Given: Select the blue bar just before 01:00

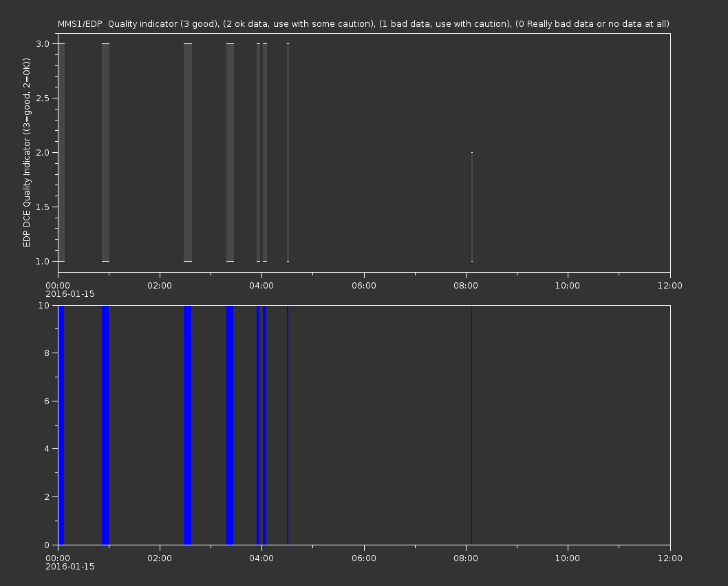Looking at the screenshot, I should tap(105, 425).
